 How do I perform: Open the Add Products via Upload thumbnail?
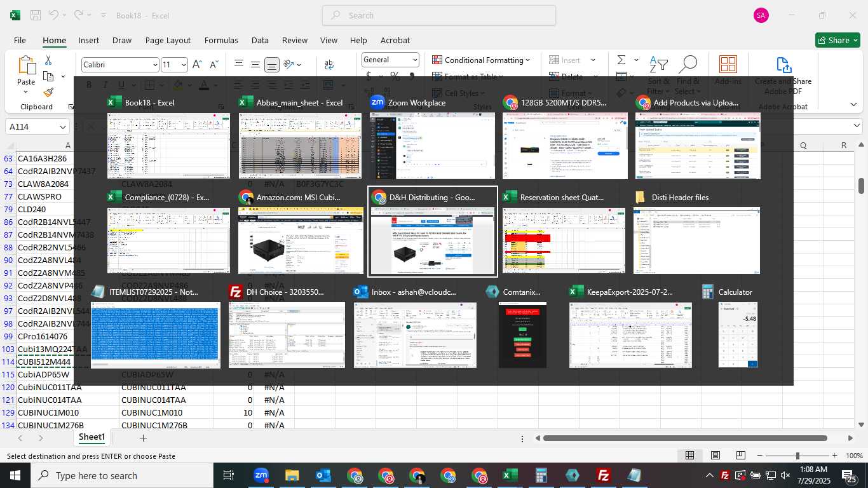(x=698, y=146)
